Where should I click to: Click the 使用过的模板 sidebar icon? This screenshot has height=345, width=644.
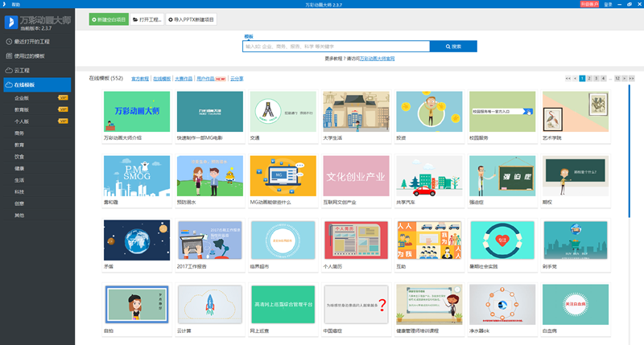(8, 55)
